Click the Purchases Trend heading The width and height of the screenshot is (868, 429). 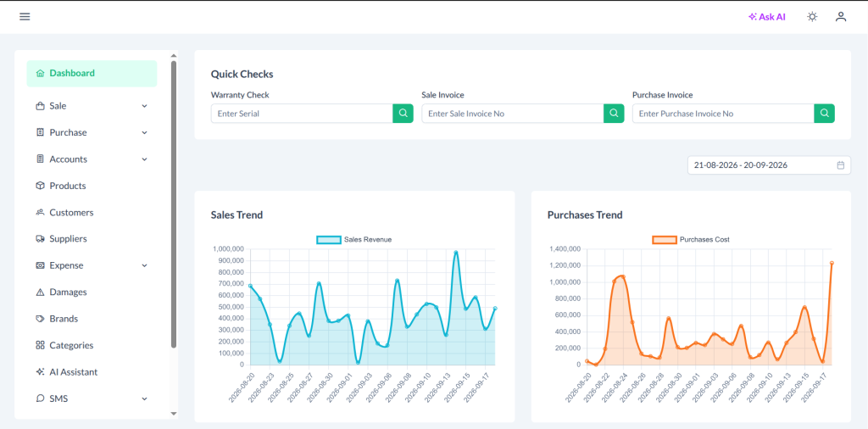click(585, 214)
